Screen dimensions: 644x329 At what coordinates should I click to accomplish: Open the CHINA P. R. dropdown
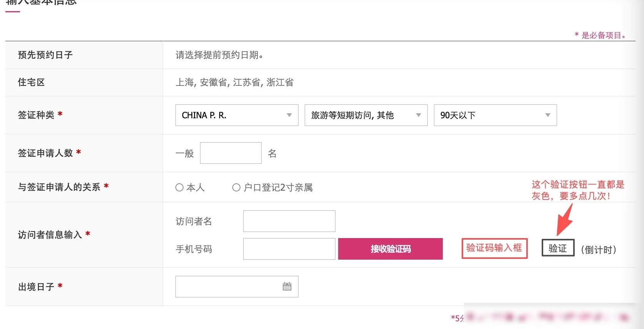pos(237,115)
